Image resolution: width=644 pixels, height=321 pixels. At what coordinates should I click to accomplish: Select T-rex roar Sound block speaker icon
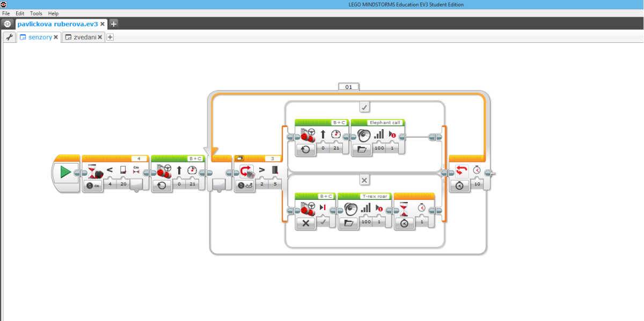[351, 208]
